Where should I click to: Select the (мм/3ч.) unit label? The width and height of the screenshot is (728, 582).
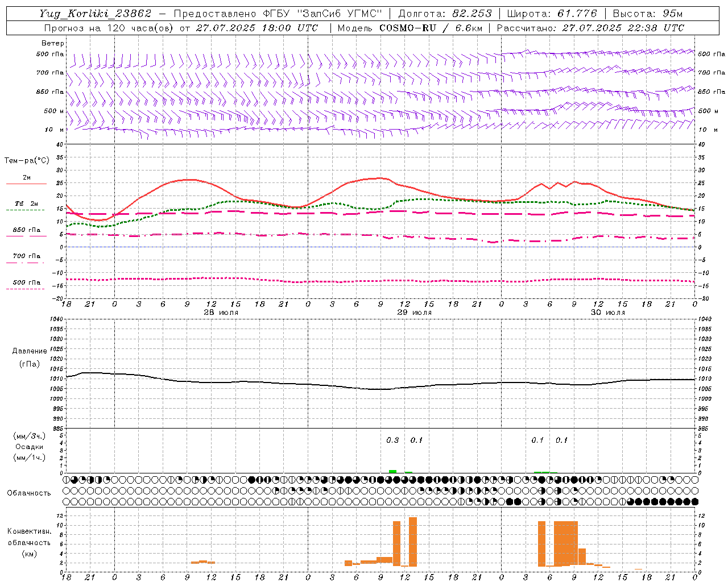coord(30,436)
